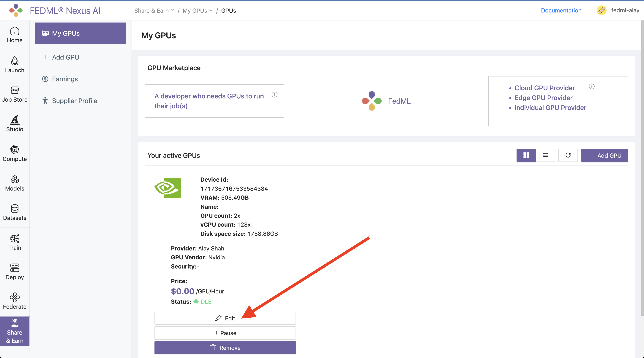Click the refresh GPUs icon
Image resolution: width=644 pixels, height=358 pixels.
coord(568,155)
